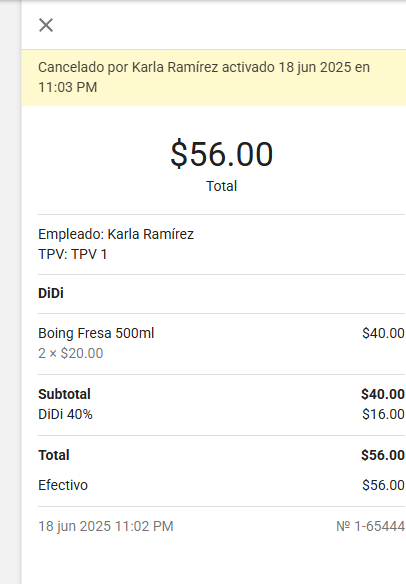Click the 2 × $20.00 quantity line
406x584 pixels.
(70, 353)
